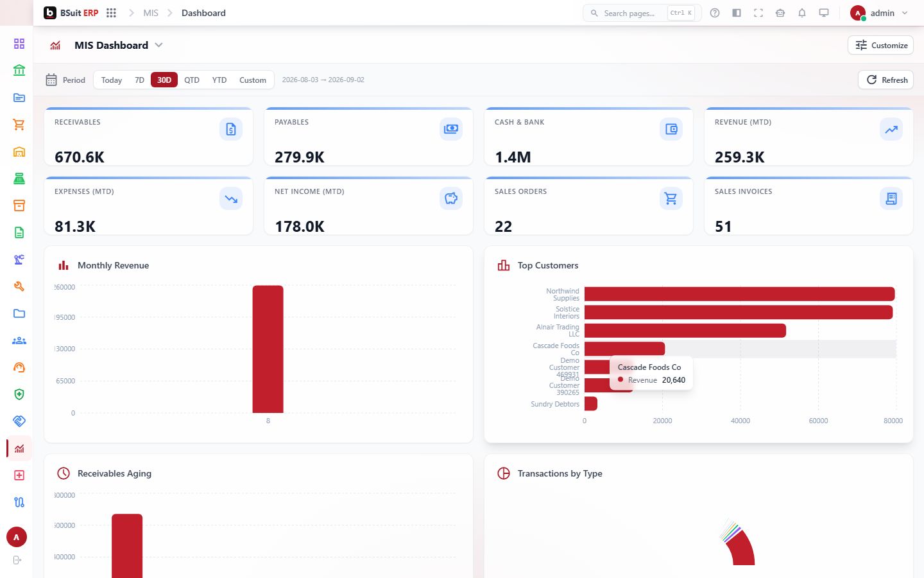Click the Dashboard breadcrumb text
Image resolution: width=924 pixels, height=578 pixels.
[x=203, y=13]
